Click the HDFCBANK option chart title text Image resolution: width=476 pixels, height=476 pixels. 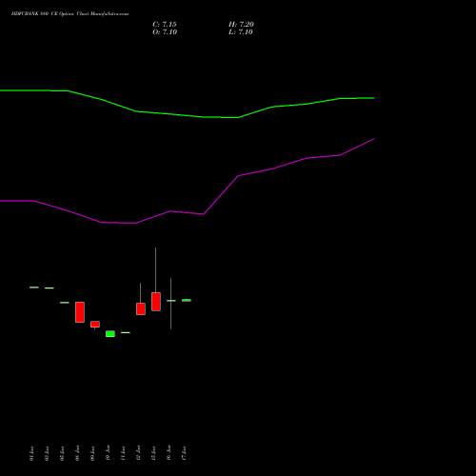tap(69, 14)
